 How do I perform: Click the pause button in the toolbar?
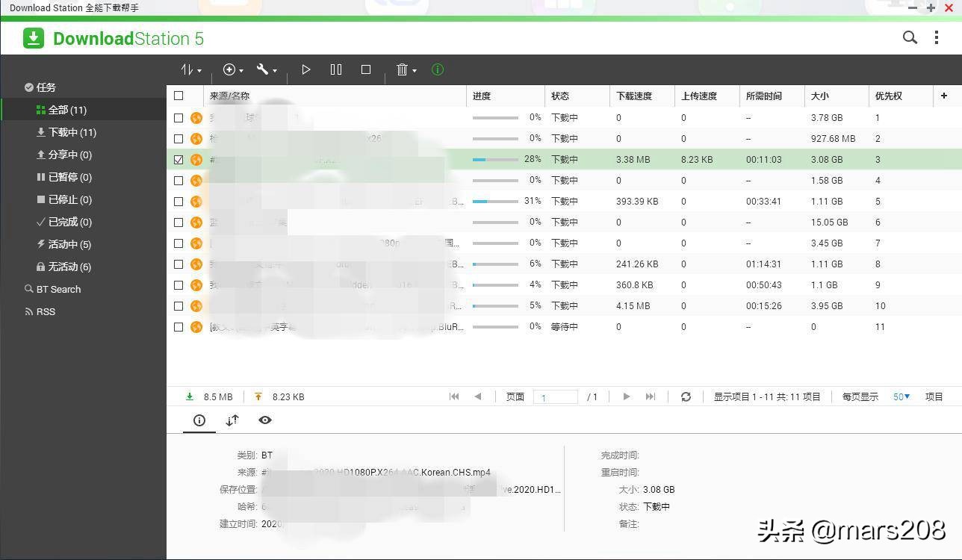tap(336, 69)
